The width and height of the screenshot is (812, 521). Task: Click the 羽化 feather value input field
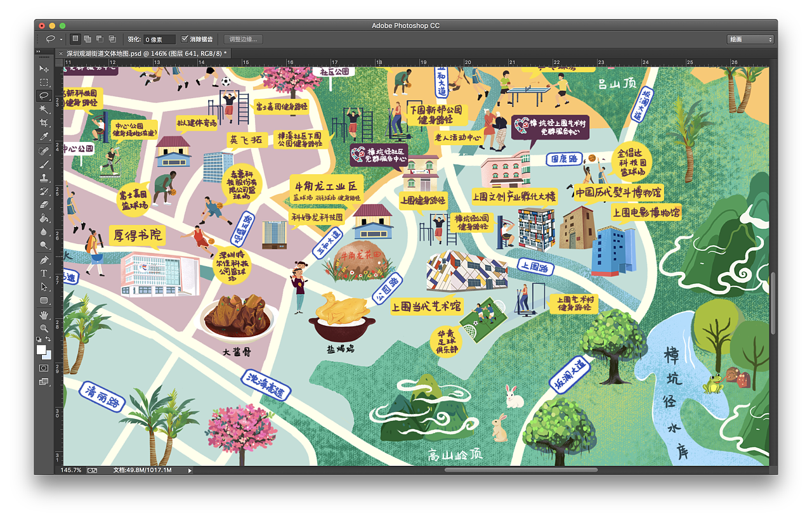(x=159, y=39)
